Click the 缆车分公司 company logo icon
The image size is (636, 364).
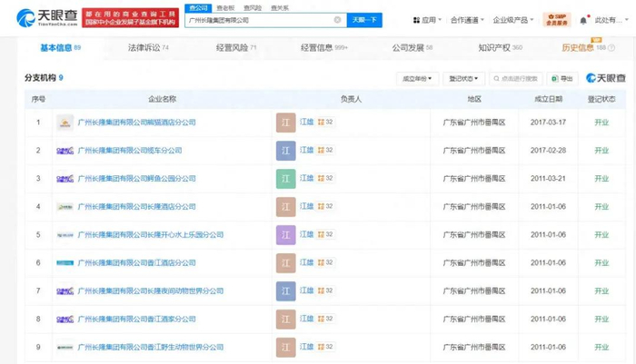[x=65, y=151]
